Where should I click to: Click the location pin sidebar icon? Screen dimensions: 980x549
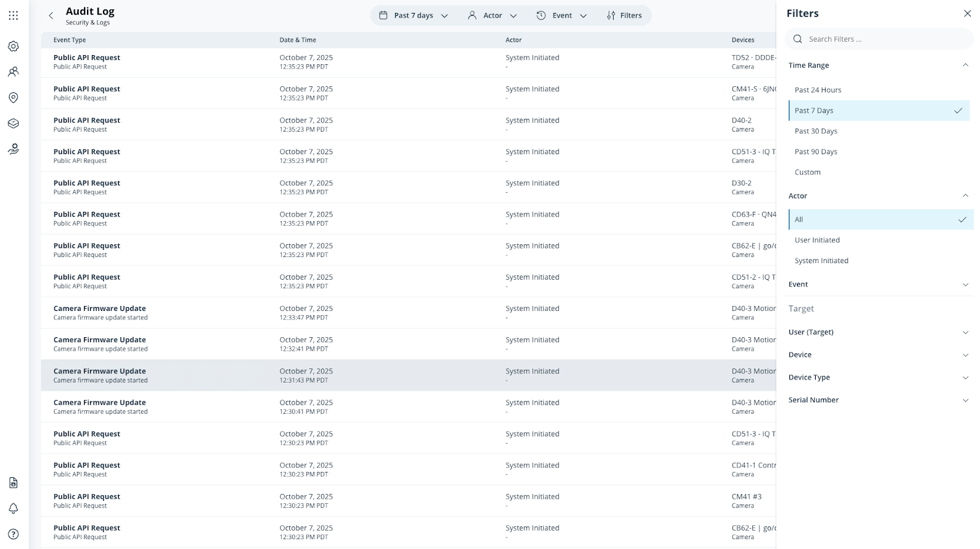click(x=13, y=98)
